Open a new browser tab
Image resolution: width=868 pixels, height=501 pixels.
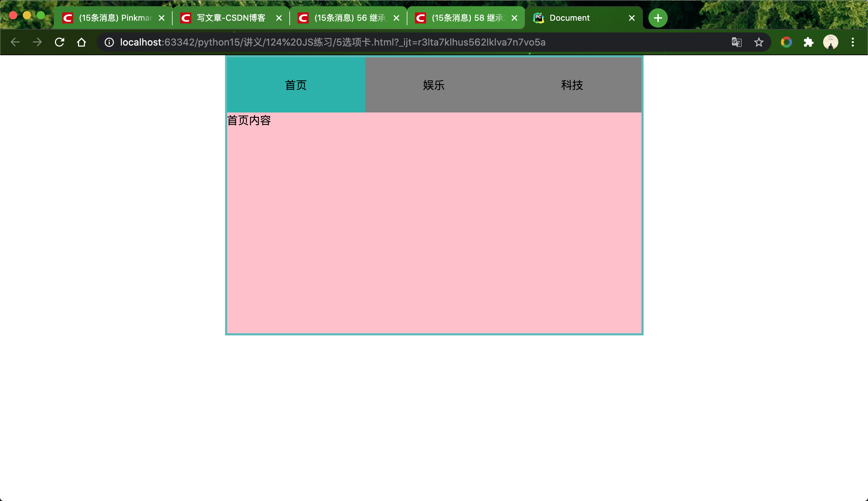(657, 18)
